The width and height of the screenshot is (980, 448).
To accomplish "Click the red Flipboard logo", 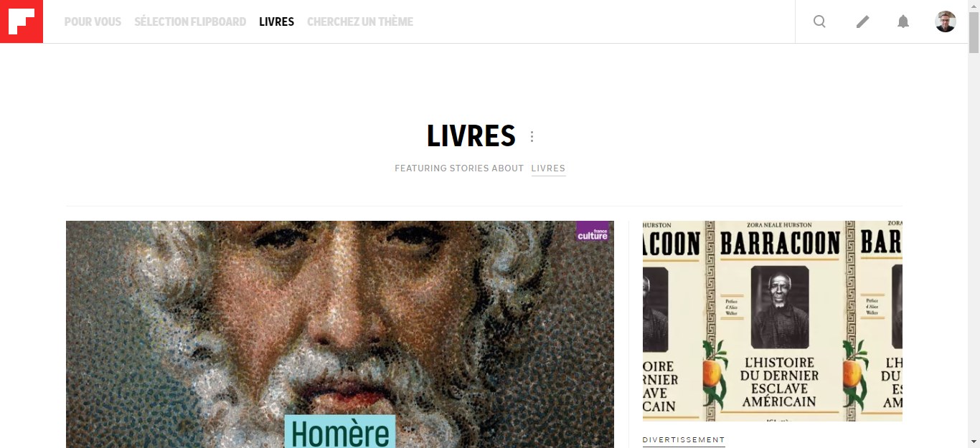I will [x=22, y=22].
